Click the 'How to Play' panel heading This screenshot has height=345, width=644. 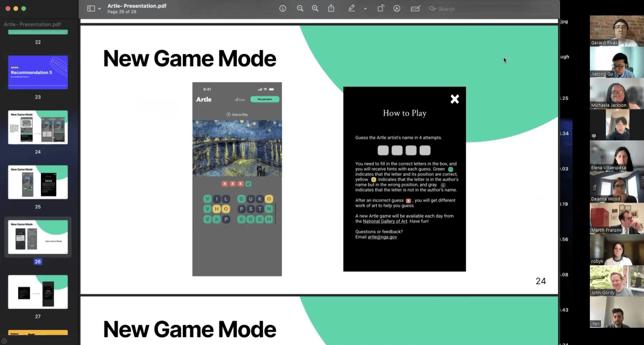coord(405,113)
